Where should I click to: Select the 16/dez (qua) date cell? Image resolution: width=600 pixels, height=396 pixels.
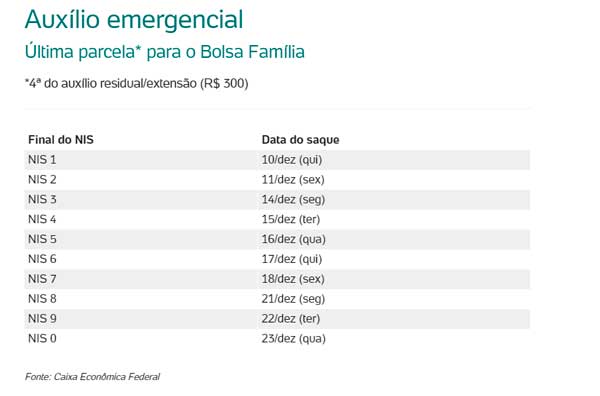294,240
